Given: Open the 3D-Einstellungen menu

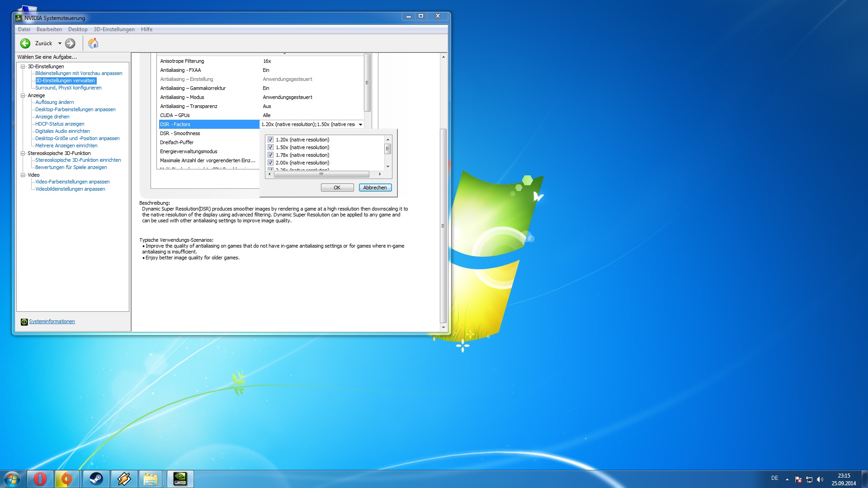Looking at the screenshot, I should point(114,29).
